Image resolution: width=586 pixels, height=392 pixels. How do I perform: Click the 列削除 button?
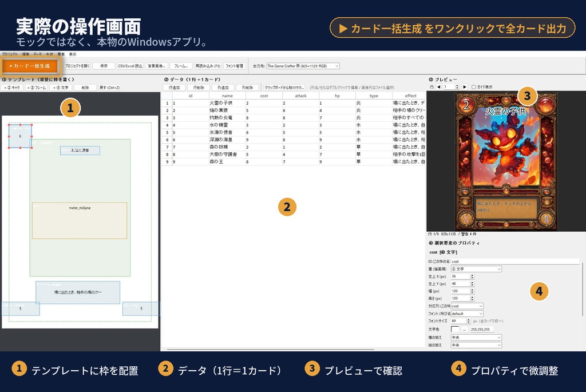[247, 88]
